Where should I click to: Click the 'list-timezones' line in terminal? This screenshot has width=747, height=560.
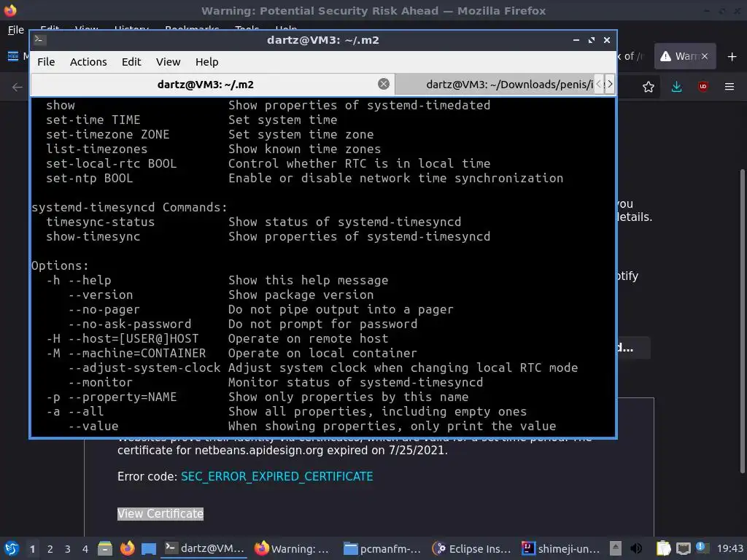pos(97,149)
